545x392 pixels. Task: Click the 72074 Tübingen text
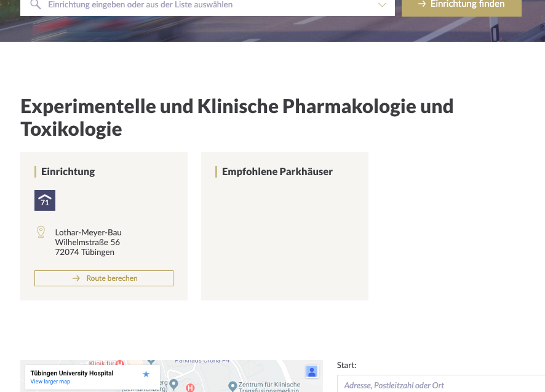tap(85, 252)
